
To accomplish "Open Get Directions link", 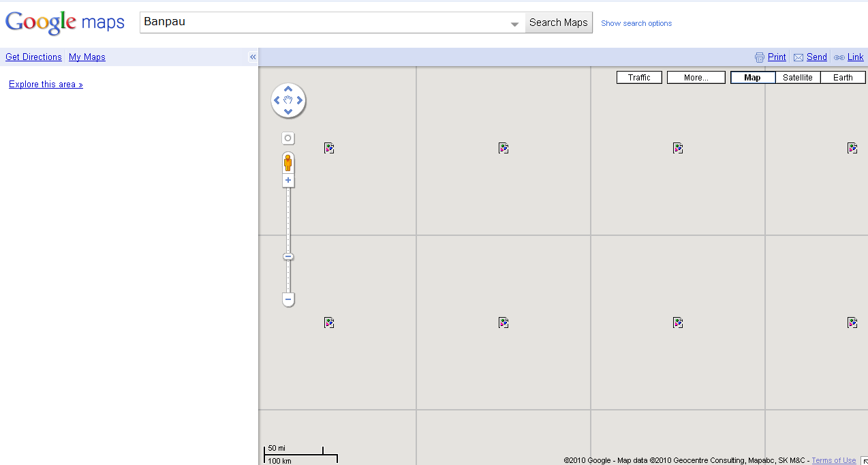I will tap(33, 57).
